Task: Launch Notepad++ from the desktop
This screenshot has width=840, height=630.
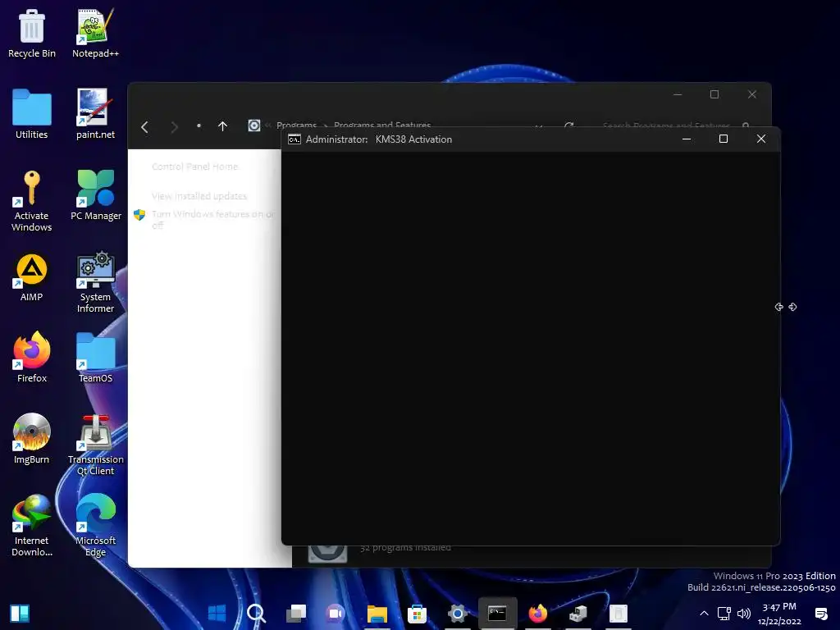Action: 95,33
